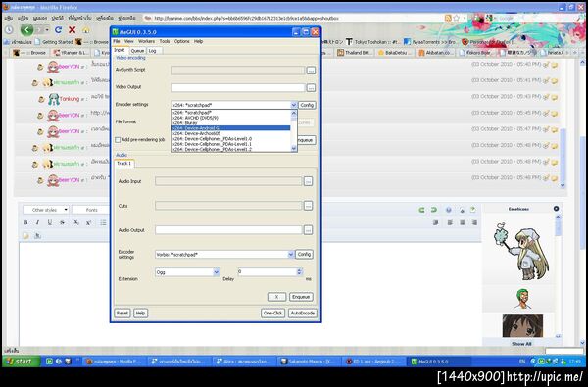Image resolution: width=588 pixels, height=387 pixels.
Task: Click the RSS feed icon in address bar
Action: (x=448, y=18)
